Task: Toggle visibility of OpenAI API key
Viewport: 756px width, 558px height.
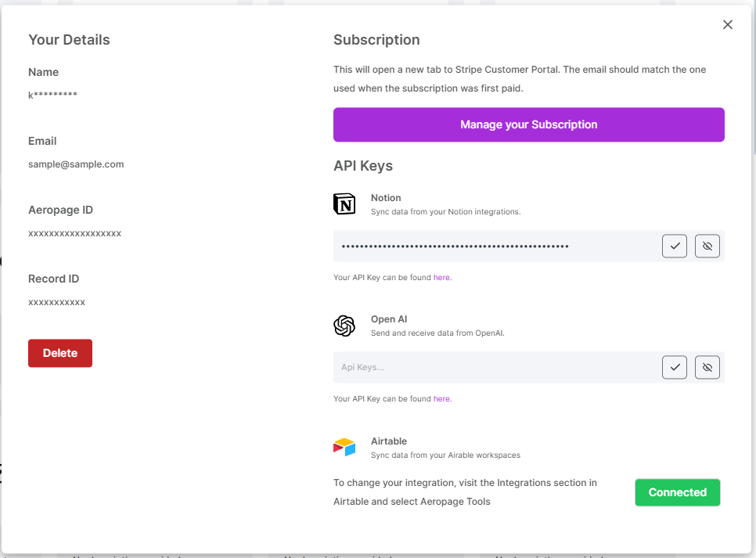Action: pos(707,367)
